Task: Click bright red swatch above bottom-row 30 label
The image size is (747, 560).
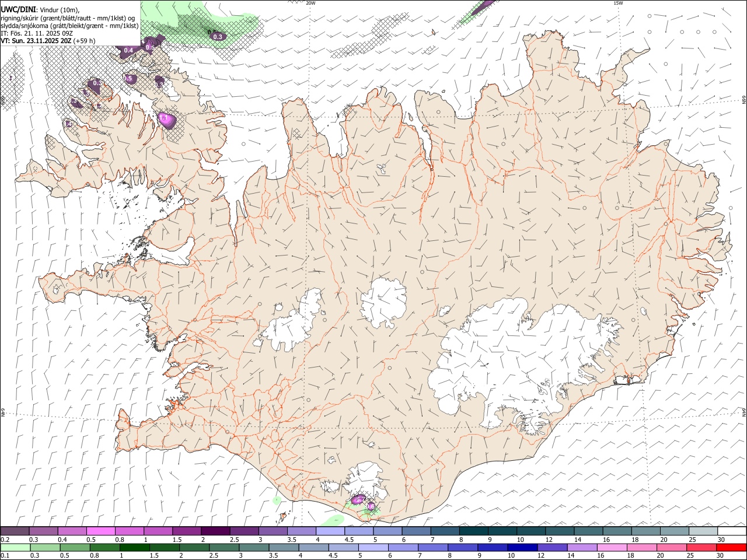Action: [x=731, y=548]
